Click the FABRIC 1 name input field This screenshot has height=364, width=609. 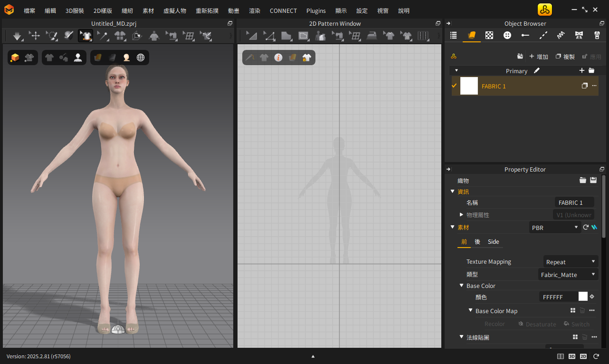tap(574, 203)
